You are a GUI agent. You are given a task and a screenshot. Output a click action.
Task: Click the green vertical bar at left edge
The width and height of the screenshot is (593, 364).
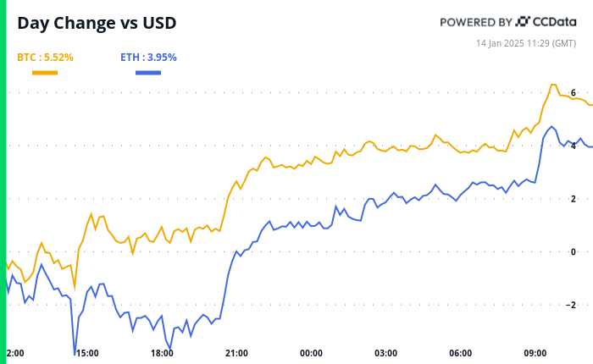3,182
